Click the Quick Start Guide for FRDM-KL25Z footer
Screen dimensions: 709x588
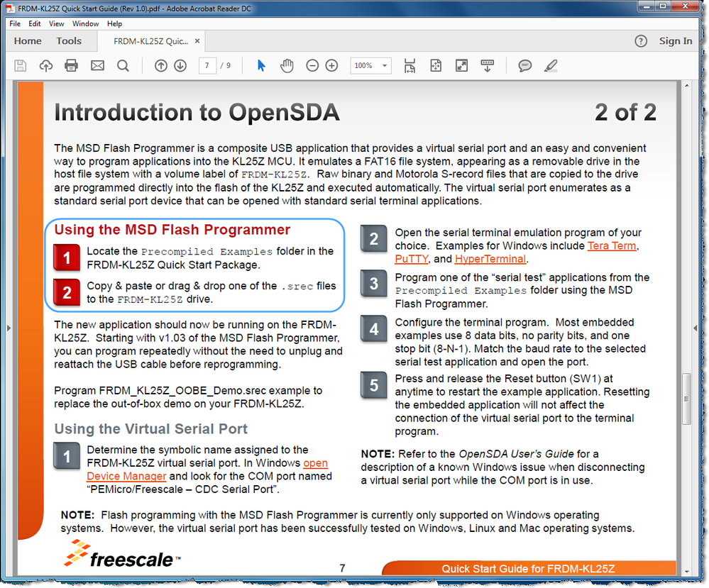528,569
